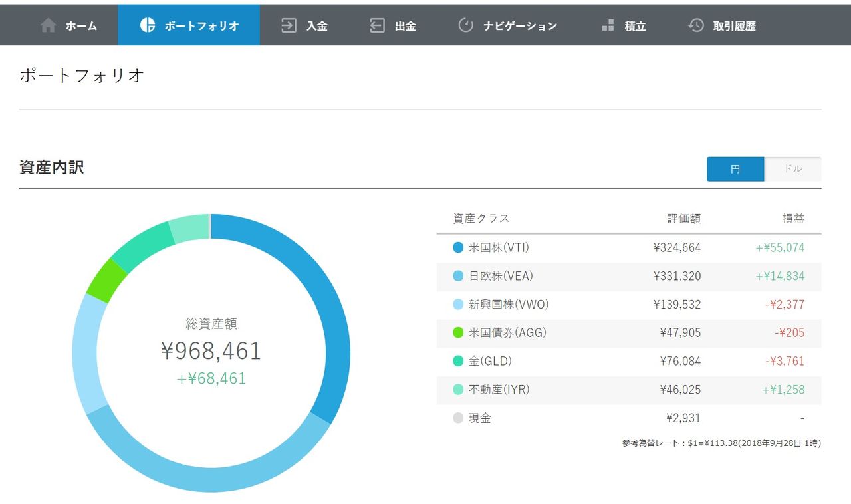Click the 現金 row label
851x504 pixels.
[480, 418]
